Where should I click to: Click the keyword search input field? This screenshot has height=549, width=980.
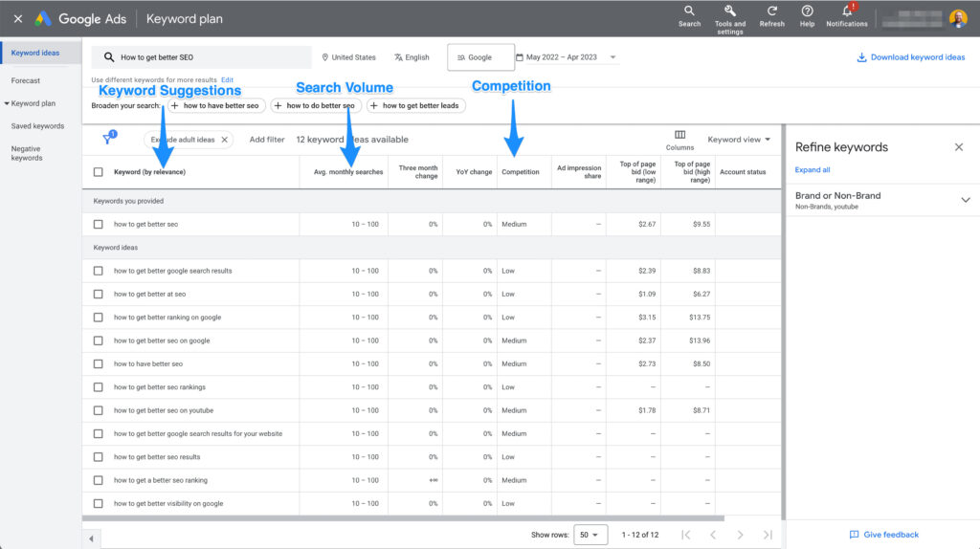pyautogui.click(x=211, y=57)
